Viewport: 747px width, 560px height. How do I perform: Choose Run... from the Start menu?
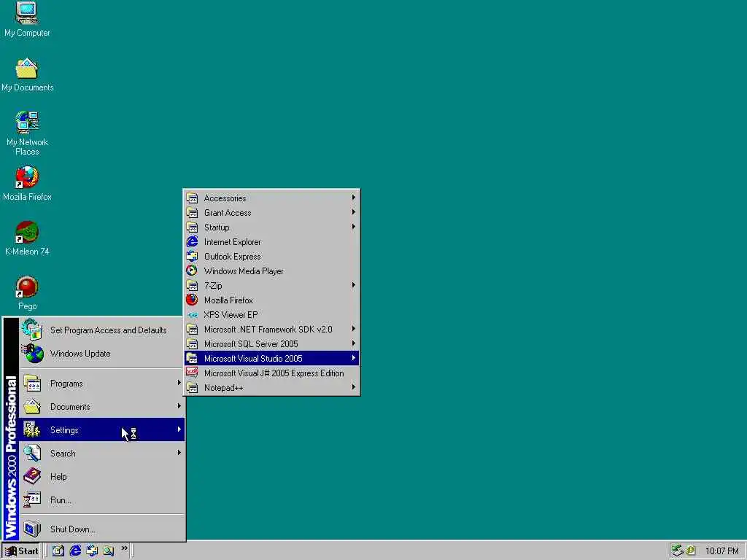(101, 500)
